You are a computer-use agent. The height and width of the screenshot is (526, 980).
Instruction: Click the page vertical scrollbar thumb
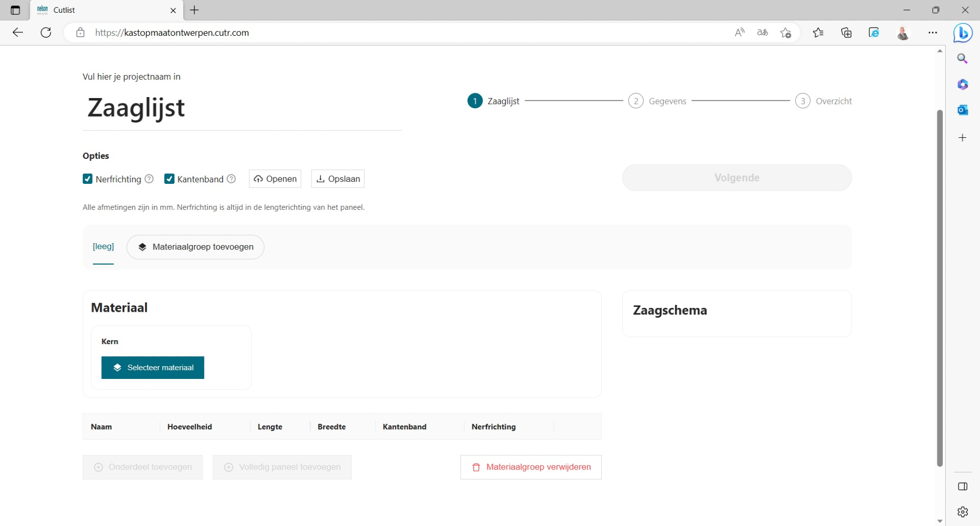coord(940,288)
